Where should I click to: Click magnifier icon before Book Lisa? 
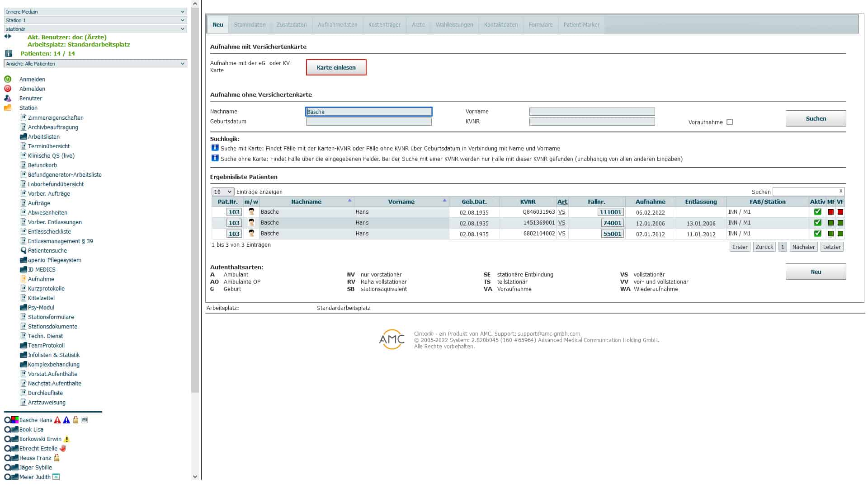coord(7,430)
